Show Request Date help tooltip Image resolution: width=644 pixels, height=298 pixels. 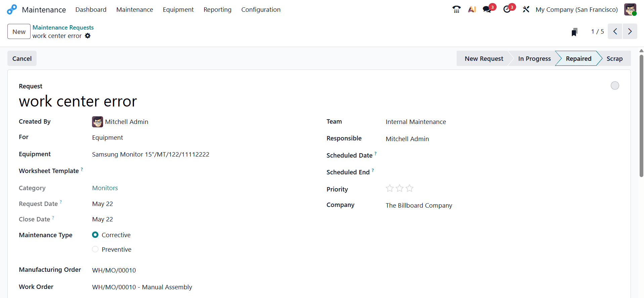[61, 202]
